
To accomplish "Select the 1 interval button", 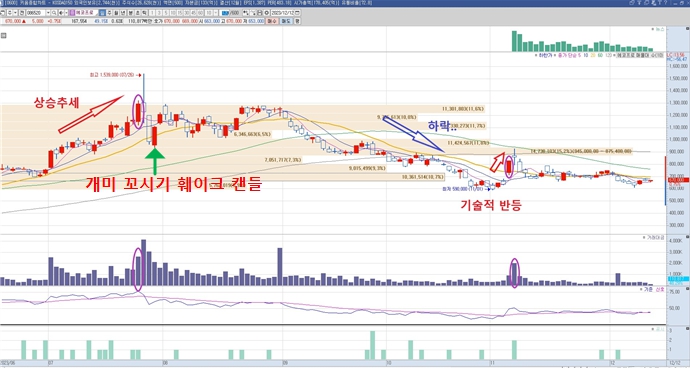I will (x=153, y=13).
